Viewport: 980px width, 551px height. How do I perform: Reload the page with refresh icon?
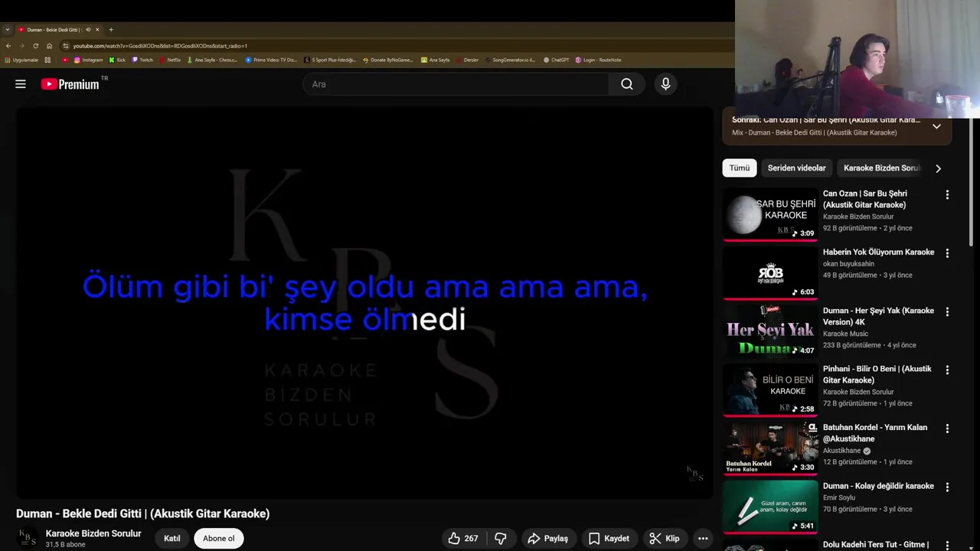(x=35, y=46)
